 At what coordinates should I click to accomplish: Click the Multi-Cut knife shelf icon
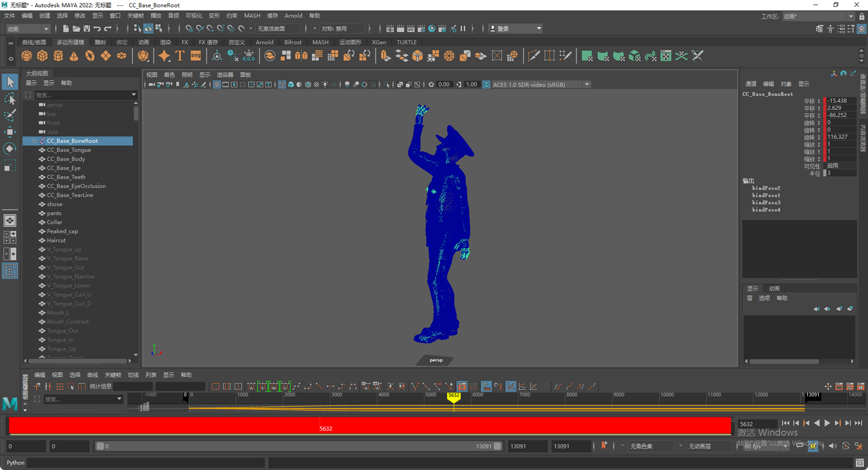(534, 56)
